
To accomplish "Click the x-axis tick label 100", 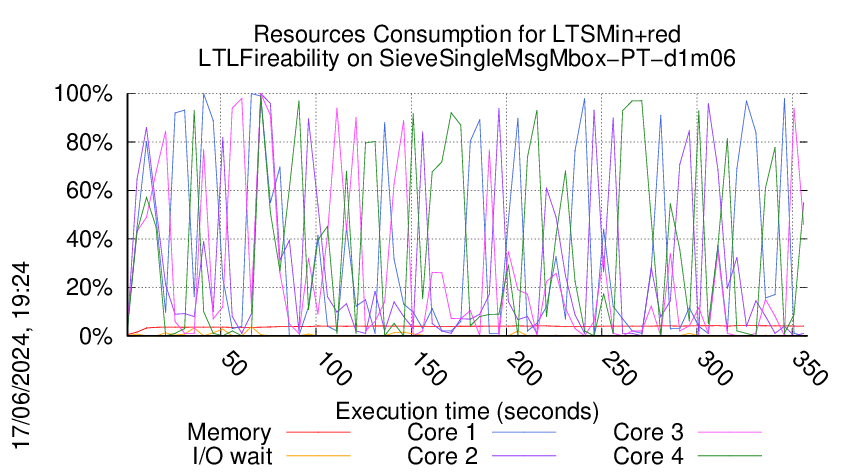I will 333,369.
